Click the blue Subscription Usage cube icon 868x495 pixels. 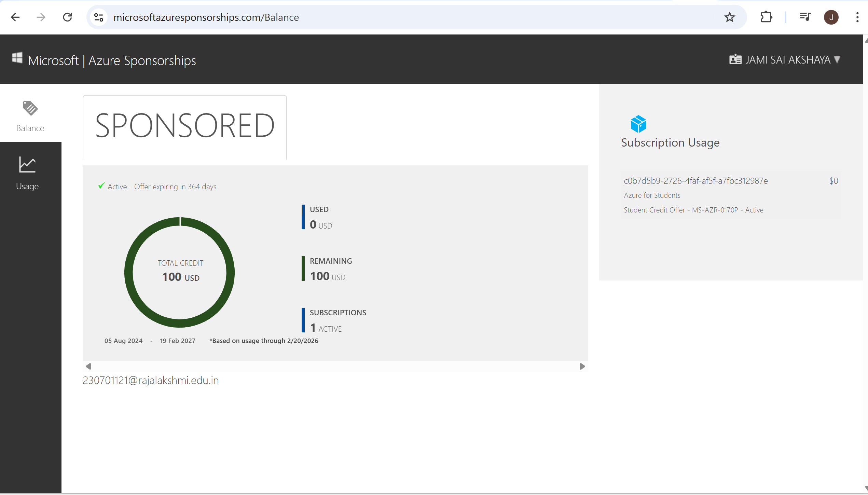[x=638, y=124]
